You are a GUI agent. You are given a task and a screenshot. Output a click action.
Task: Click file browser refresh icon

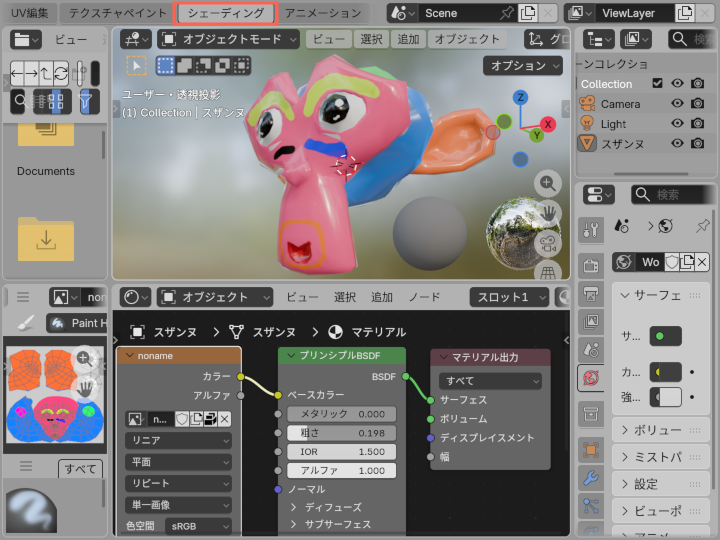(x=61, y=73)
